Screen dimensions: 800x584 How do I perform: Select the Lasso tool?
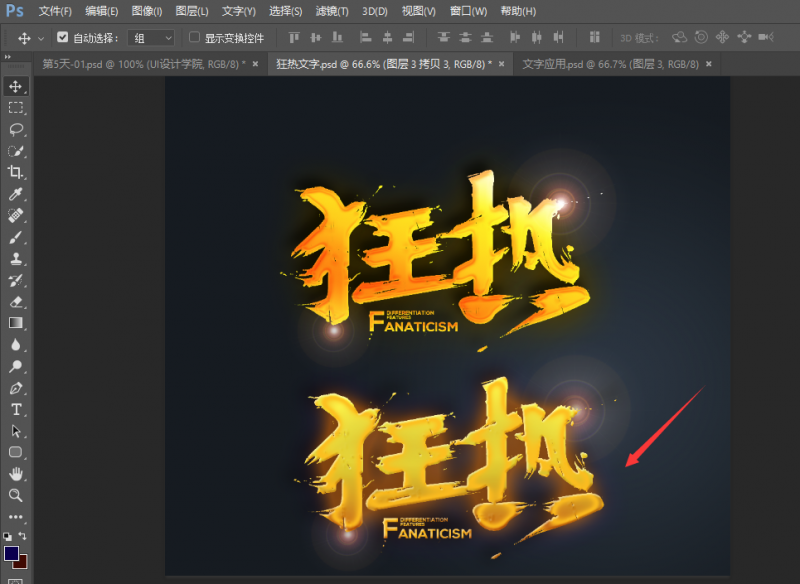[16, 129]
